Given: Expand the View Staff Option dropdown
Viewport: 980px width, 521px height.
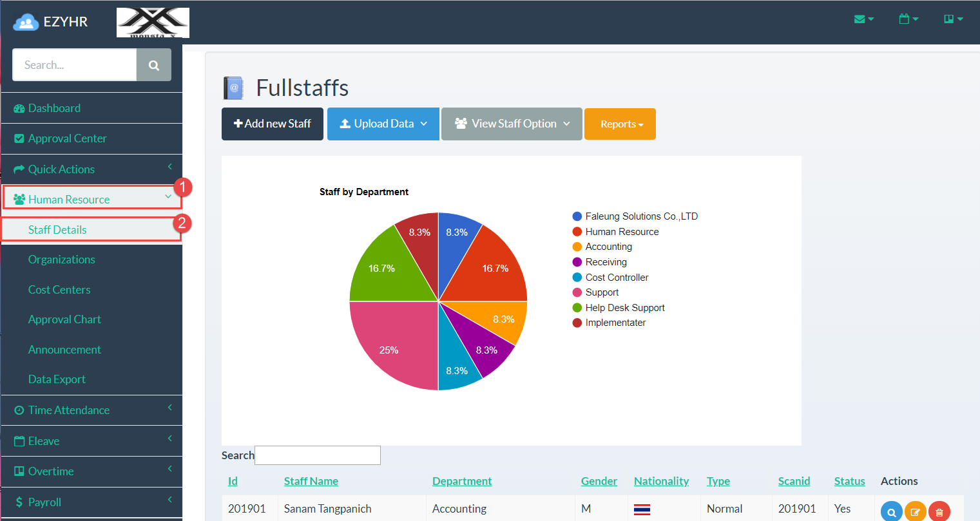Looking at the screenshot, I should point(511,124).
